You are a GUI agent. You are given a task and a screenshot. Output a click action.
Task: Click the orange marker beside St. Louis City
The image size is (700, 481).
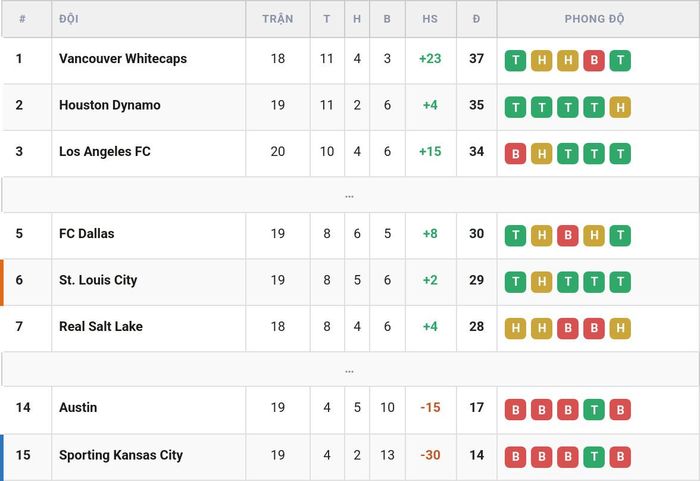(2, 282)
